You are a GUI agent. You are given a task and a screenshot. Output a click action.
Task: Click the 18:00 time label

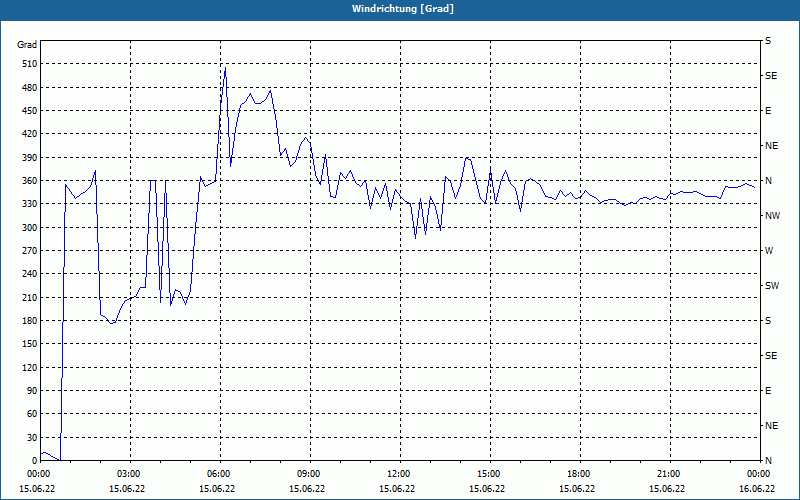pyautogui.click(x=579, y=474)
